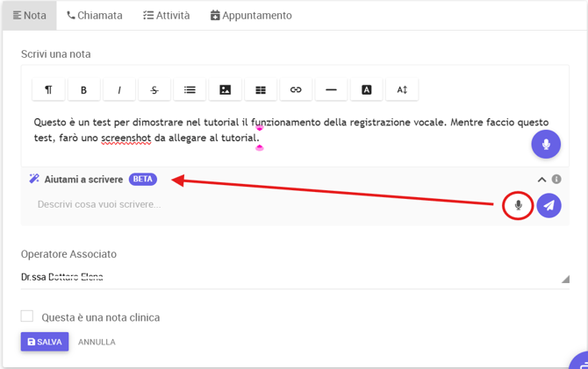Image resolution: width=588 pixels, height=369 pixels.
Task: Open the Operatore Associato dropdown
Action: click(x=295, y=277)
